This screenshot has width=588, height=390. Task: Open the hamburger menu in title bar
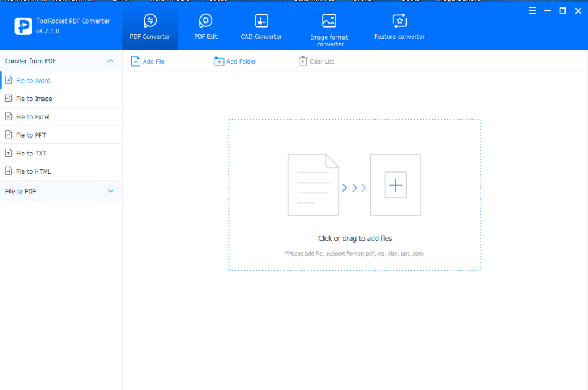[532, 11]
